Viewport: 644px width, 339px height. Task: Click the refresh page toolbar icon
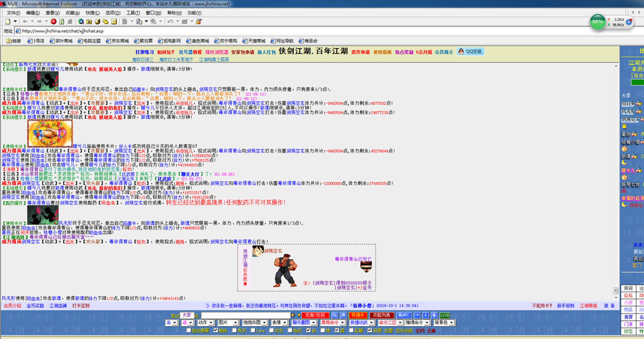[62, 21]
